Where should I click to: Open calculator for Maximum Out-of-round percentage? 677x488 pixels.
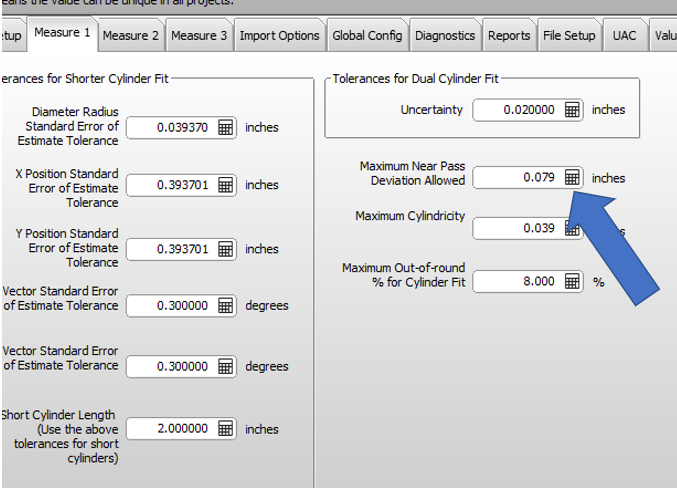coord(572,282)
